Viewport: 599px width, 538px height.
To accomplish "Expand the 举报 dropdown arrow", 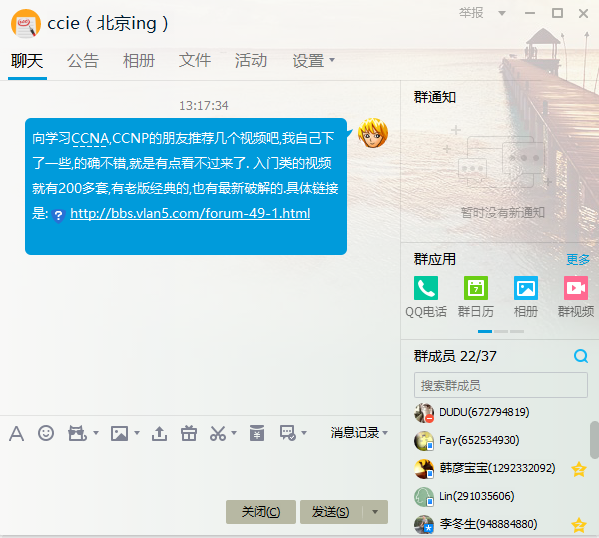I will coord(502,13).
